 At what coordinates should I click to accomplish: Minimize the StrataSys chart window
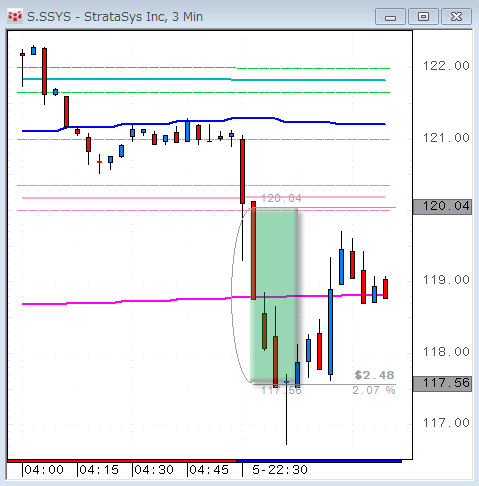click(390, 17)
